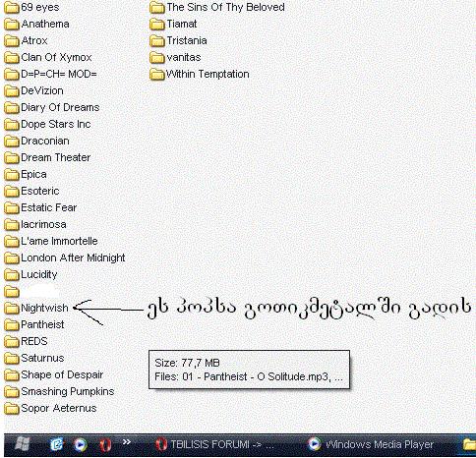Select the Dope Stars Inc folder icon
The height and width of the screenshot is (458, 476).
point(12,124)
